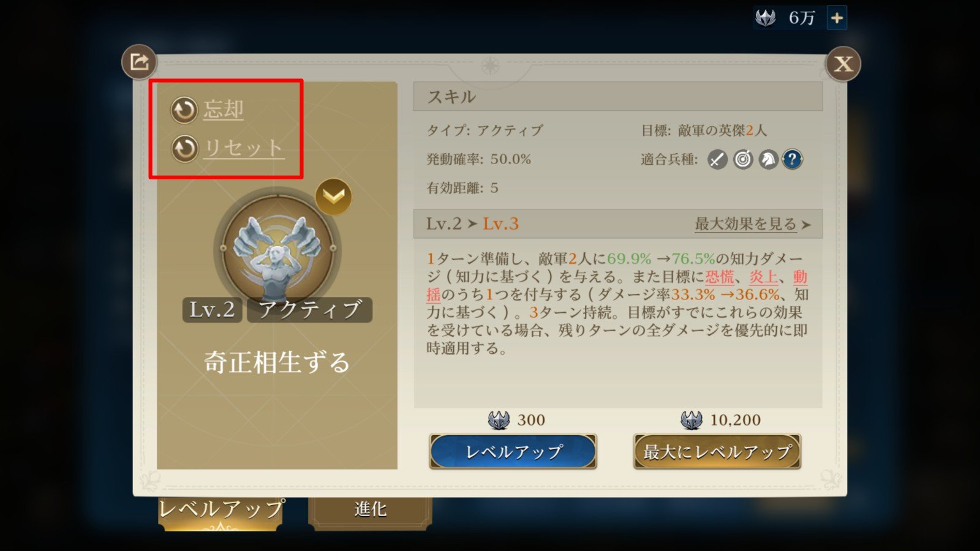Click the 最大にレベルアップ button

[717, 452]
